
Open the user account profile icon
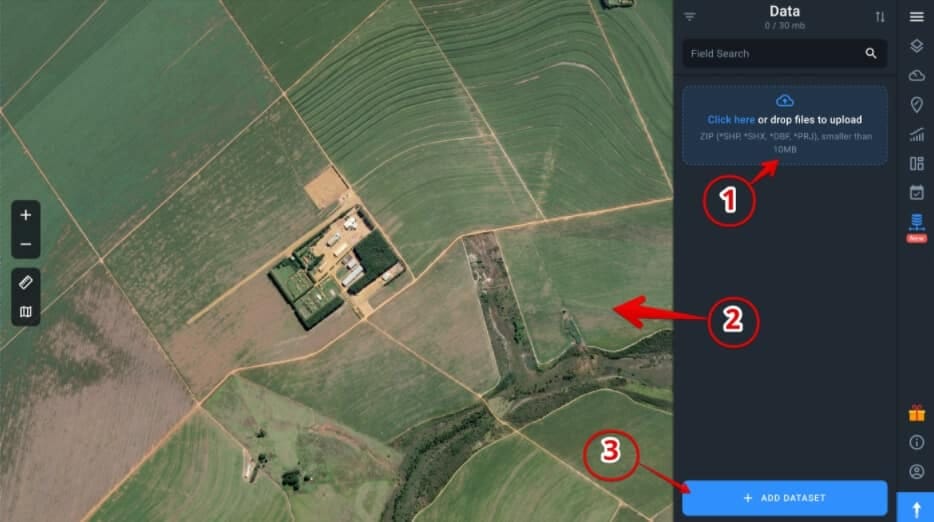pyautogui.click(x=917, y=471)
